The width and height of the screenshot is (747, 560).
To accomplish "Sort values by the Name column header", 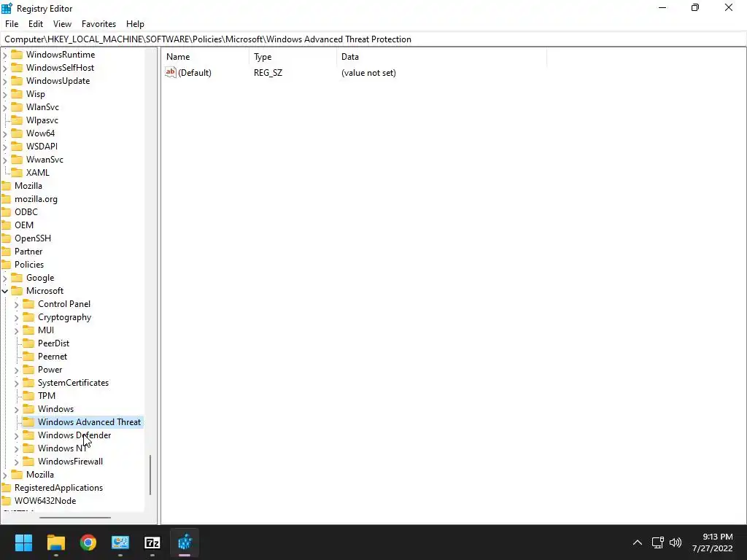I will (206, 57).
